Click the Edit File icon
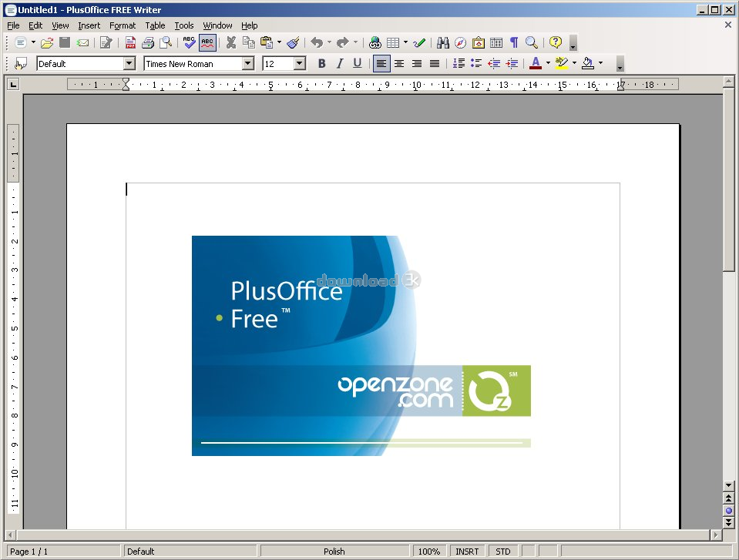Viewport: 739px width, 560px height. (x=106, y=43)
